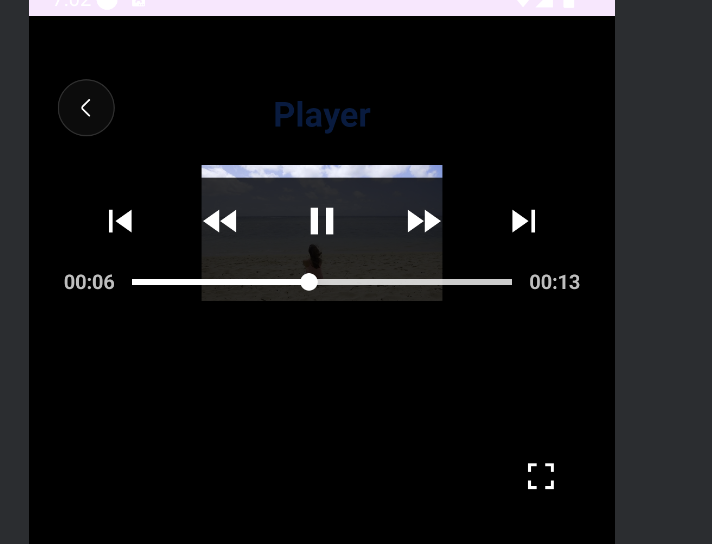The height and width of the screenshot is (544, 712).
Task: Click the Player title text
Action: coord(322,115)
